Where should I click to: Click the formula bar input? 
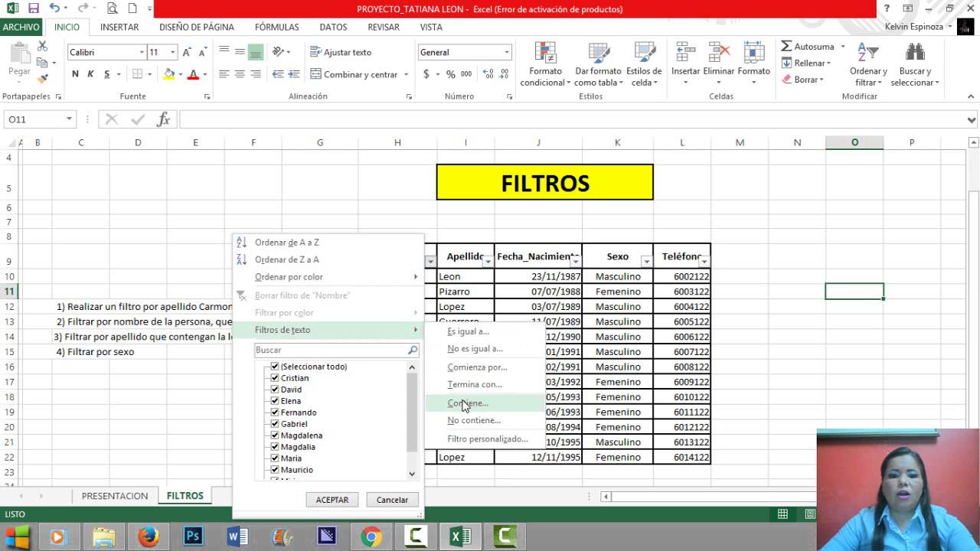tap(572, 119)
